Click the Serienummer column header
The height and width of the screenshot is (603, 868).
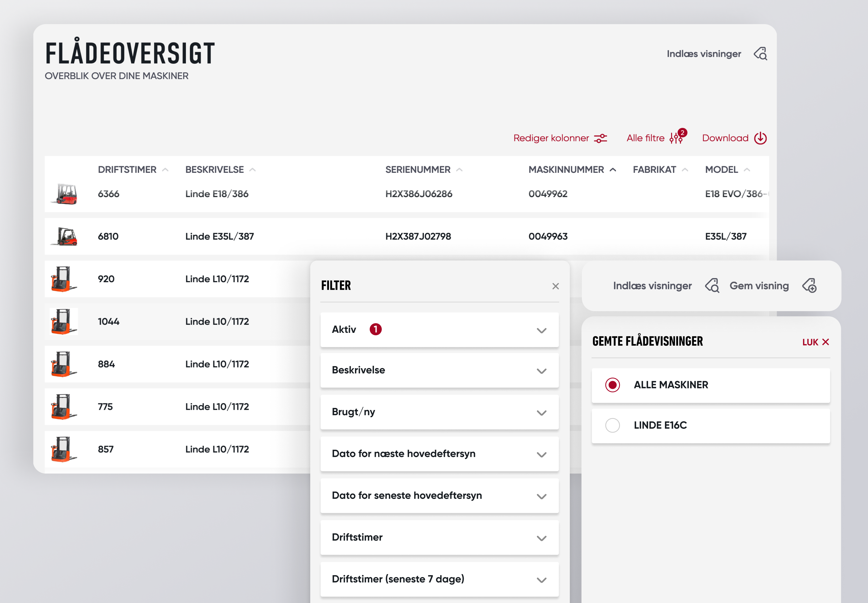pos(417,170)
